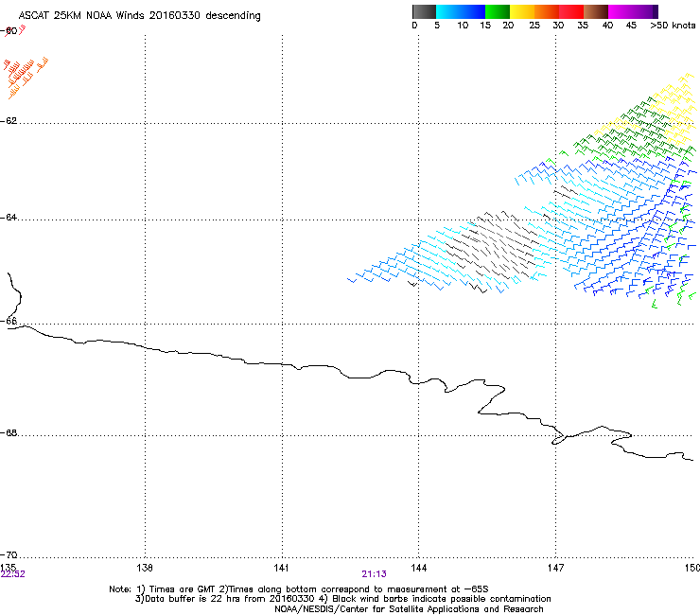700x615 pixels.
Task: Click the latitude label '-64'
Action: click(x=9, y=218)
